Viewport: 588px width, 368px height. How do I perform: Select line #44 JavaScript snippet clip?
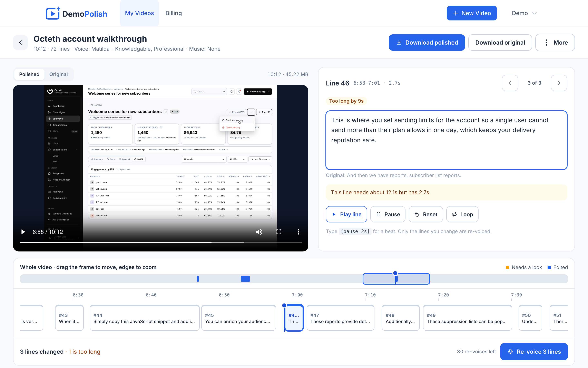(x=145, y=318)
